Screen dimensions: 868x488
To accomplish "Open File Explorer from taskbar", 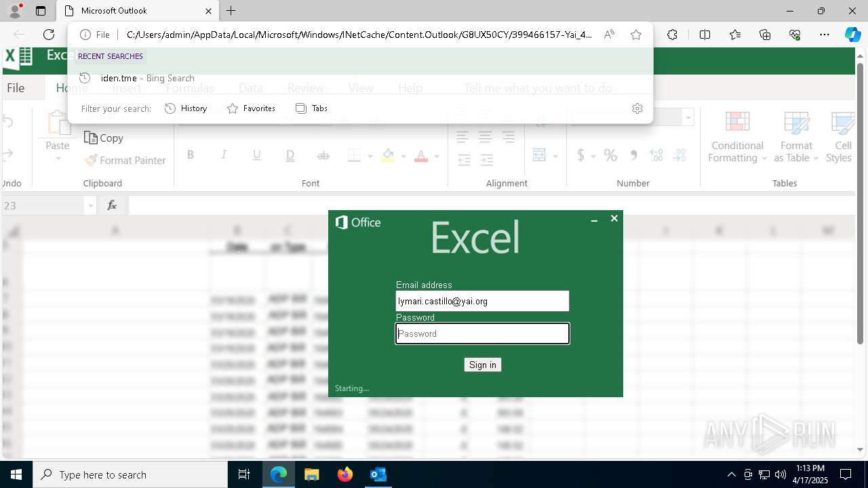I will tap(311, 474).
